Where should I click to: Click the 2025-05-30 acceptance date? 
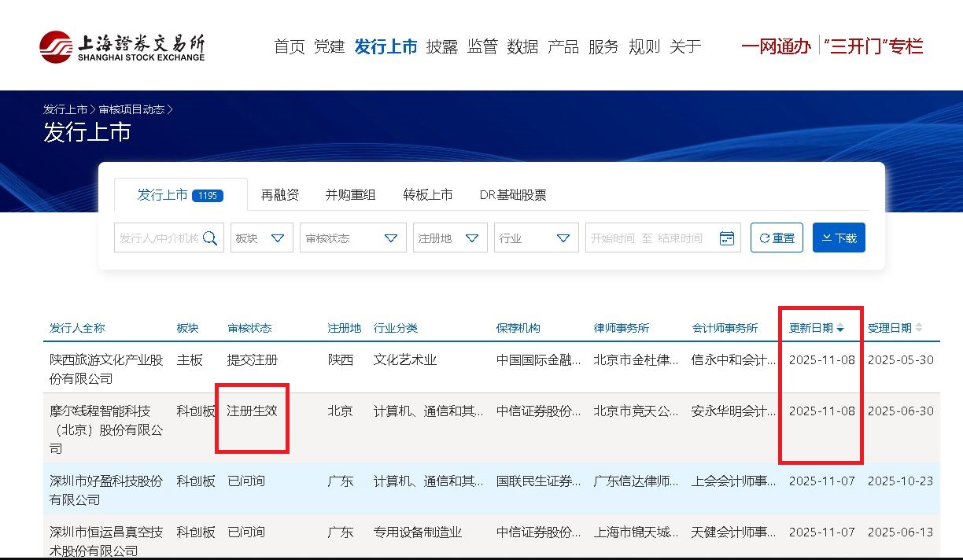tap(901, 359)
